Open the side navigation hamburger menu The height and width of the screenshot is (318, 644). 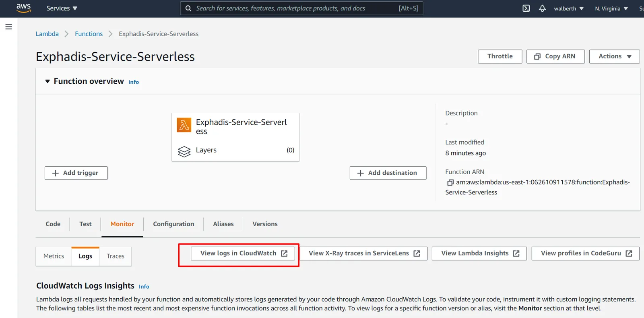coord(8,27)
